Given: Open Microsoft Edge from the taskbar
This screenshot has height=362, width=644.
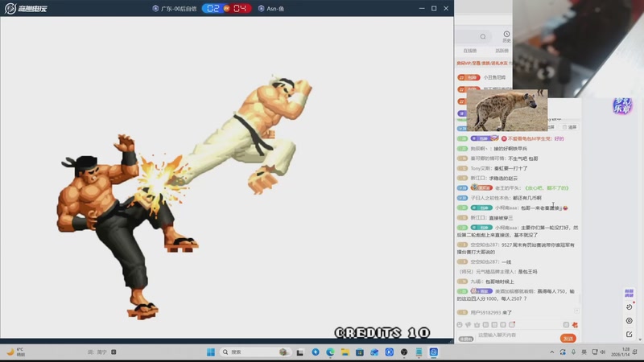Looking at the screenshot, I should [330, 352].
